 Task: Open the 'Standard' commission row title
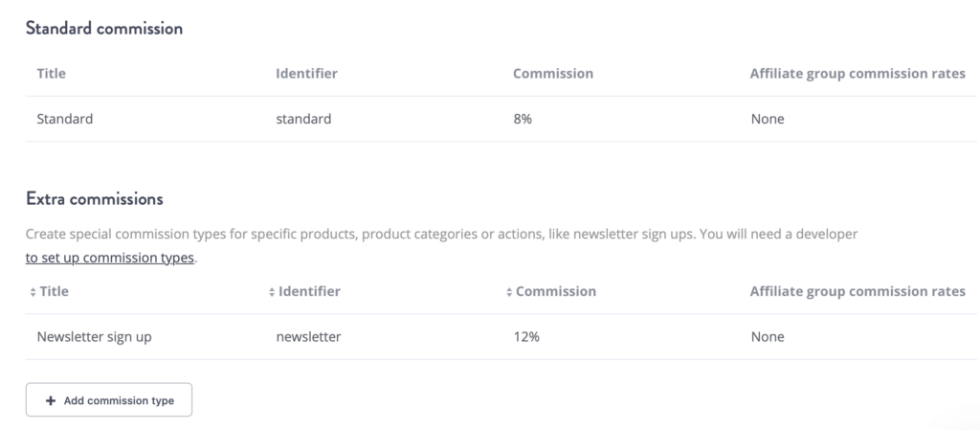[x=65, y=120]
